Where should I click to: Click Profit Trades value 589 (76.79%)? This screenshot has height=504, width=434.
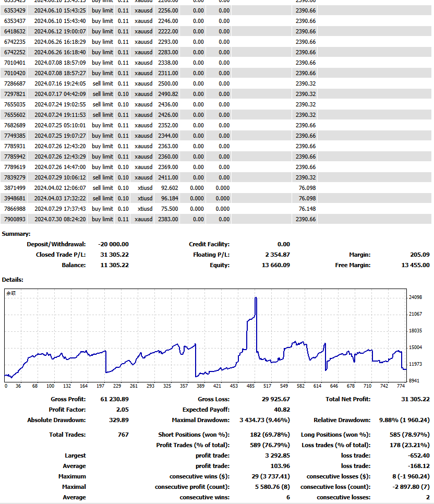pos(270,445)
